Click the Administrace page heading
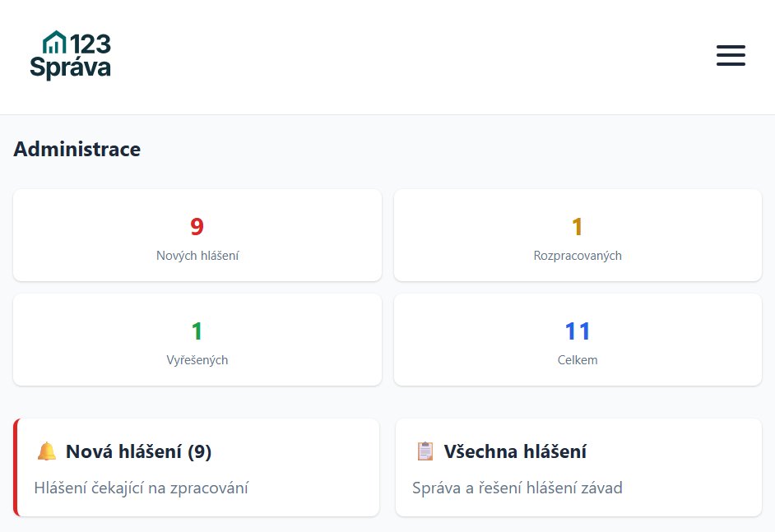775x532 pixels. [77, 149]
